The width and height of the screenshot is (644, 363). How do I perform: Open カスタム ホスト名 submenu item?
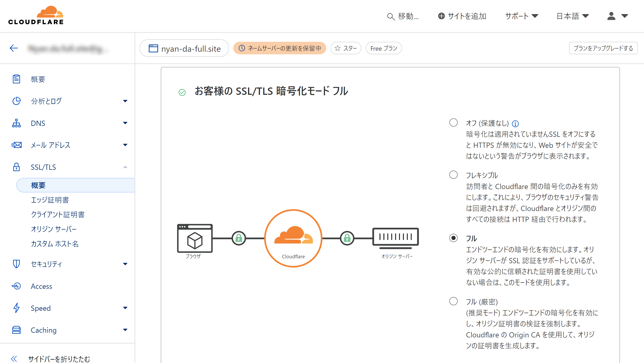click(55, 244)
